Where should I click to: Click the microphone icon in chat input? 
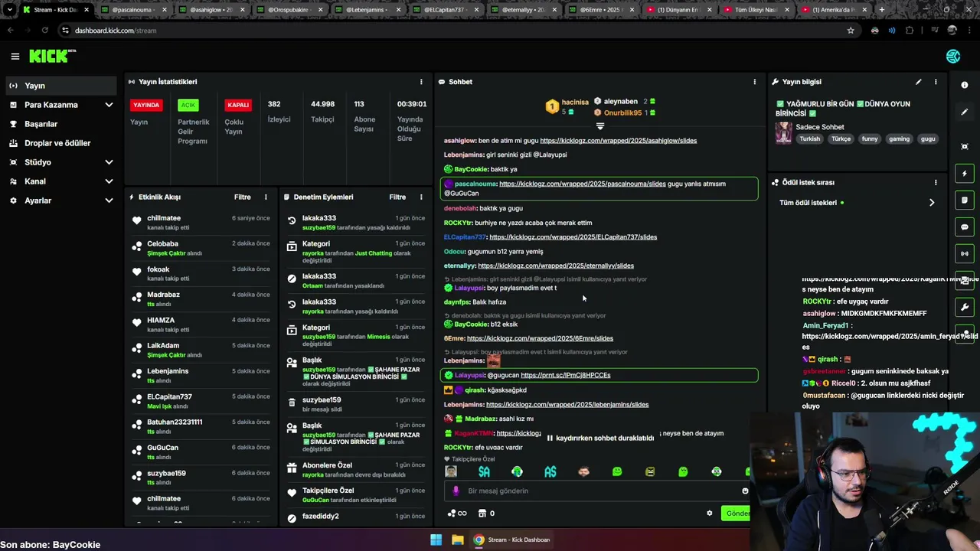point(456,491)
